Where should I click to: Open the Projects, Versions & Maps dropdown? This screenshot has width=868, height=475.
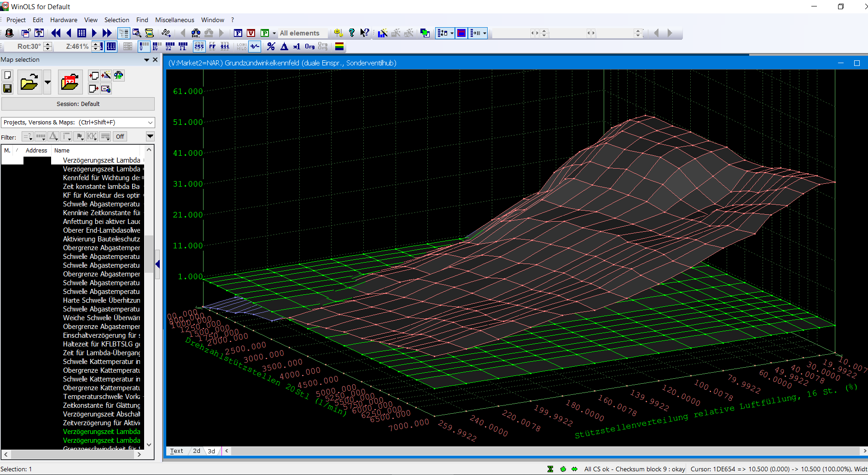point(150,123)
